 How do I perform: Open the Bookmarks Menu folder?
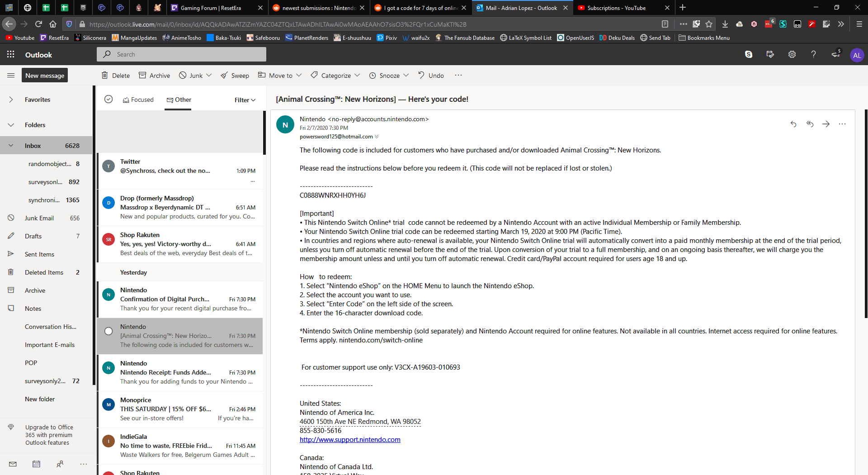click(704, 38)
